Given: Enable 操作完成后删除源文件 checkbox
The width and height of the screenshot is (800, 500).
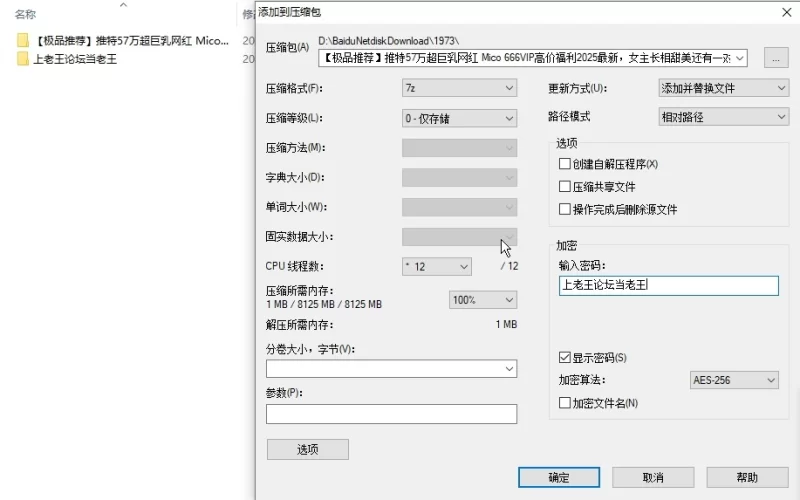Looking at the screenshot, I should tap(564, 209).
